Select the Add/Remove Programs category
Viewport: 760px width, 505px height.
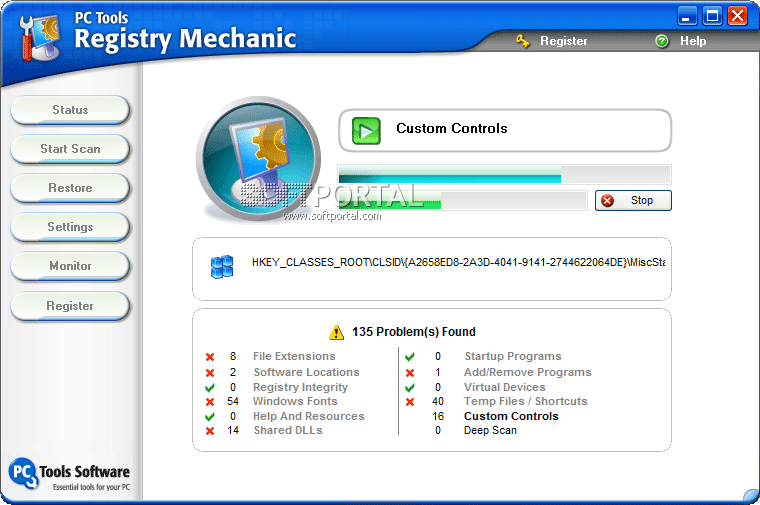pos(527,372)
